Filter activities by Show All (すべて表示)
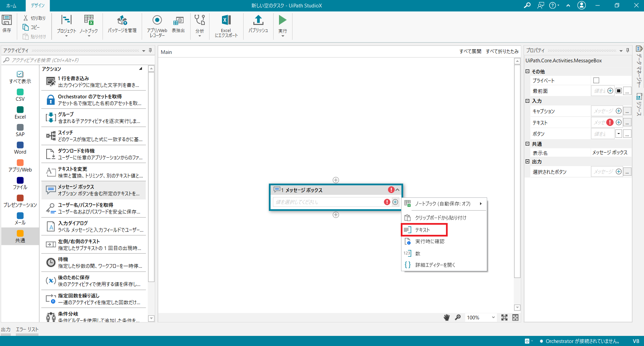Image resolution: width=644 pixels, height=346 pixels. 20,77
